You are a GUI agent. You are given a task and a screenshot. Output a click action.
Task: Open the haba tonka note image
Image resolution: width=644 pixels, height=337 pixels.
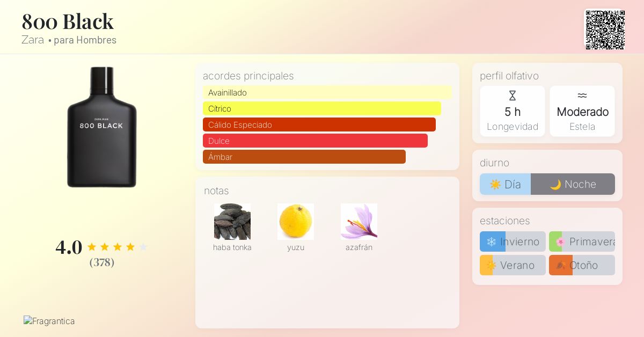pos(232,221)
